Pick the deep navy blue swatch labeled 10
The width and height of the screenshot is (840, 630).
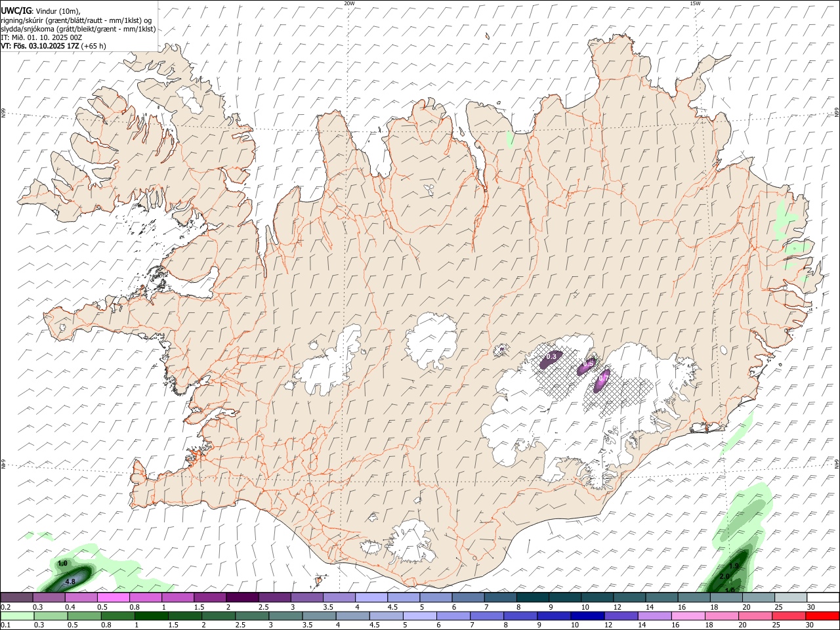point(586,616)
